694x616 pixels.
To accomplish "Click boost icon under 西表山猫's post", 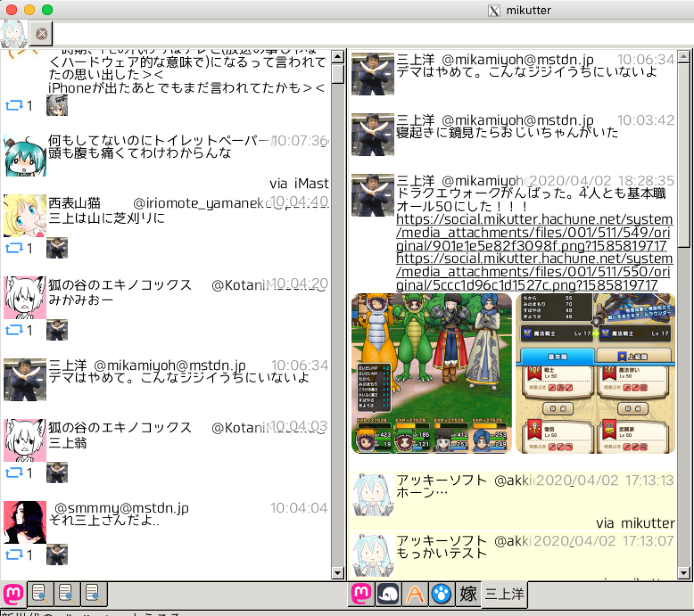I will [14, 248].
